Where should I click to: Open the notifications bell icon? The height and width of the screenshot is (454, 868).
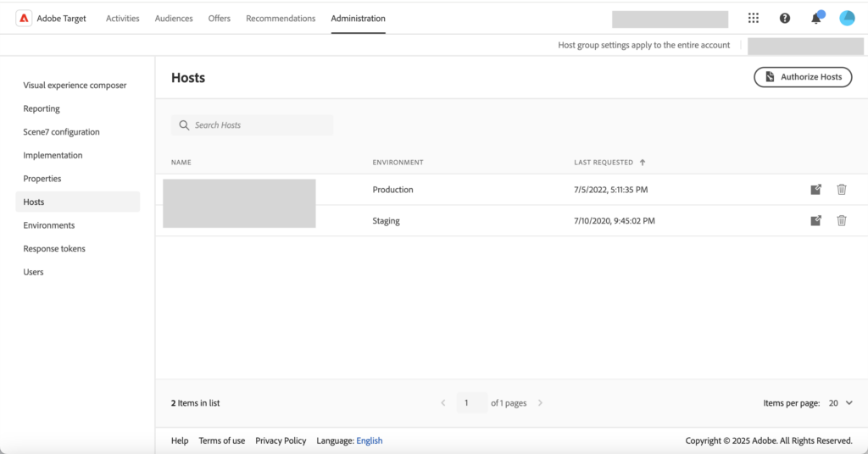[816, 19]
